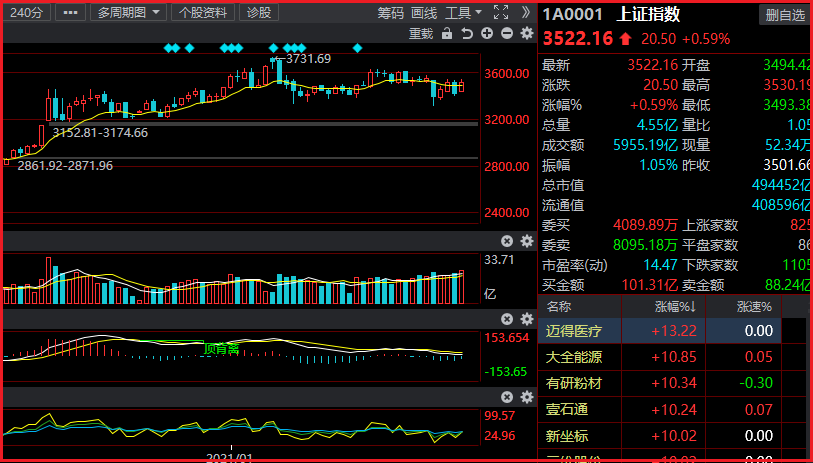Click the chart lock icon

(x=448, y=33)
